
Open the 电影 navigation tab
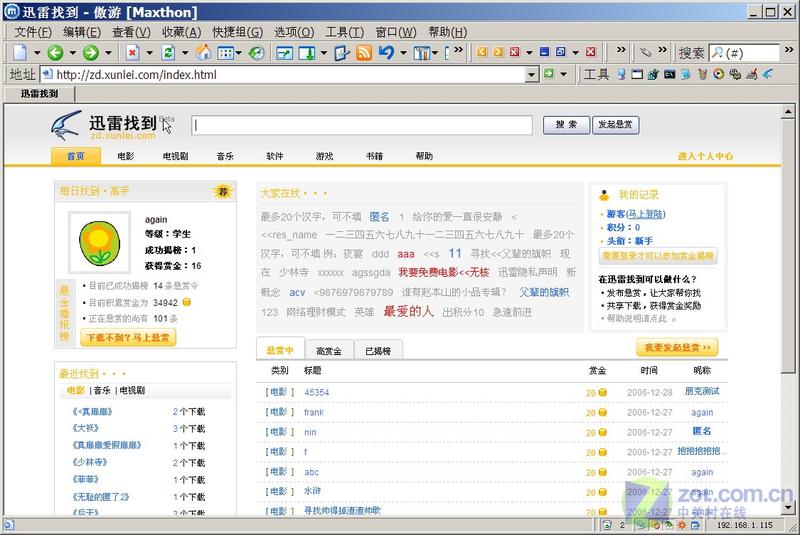pos(125,156)
